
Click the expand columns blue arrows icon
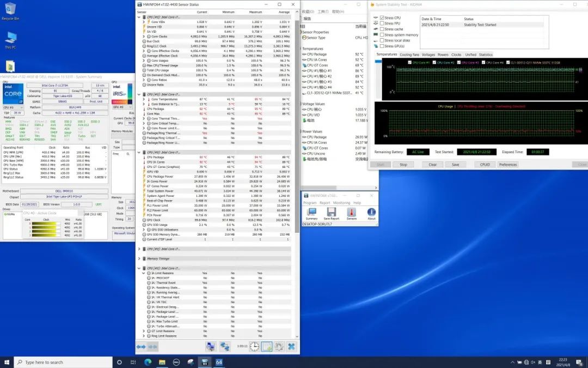[140, 347]
